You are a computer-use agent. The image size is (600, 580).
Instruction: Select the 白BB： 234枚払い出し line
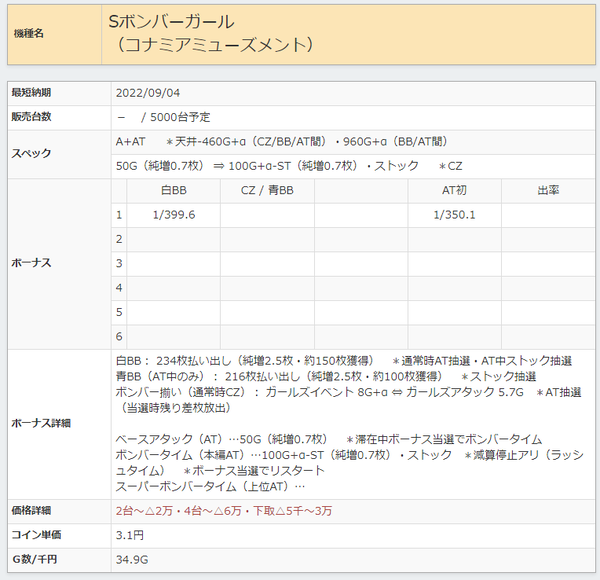(x=344, y=361)
